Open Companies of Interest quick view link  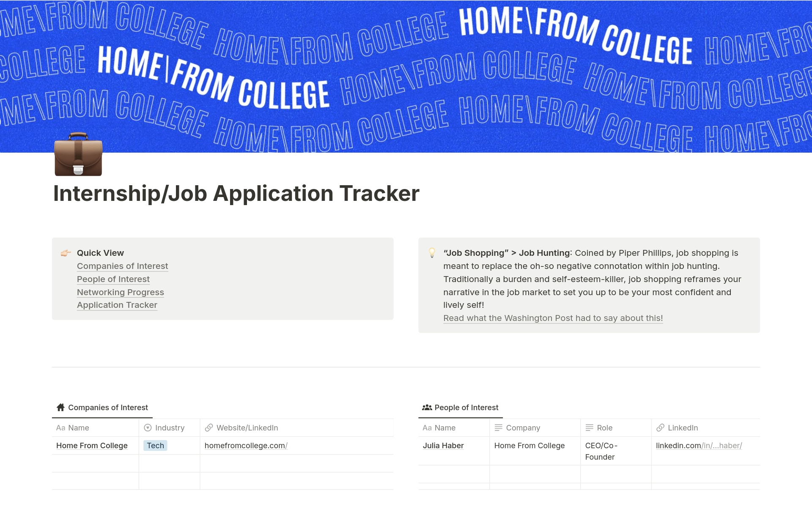[x=123, y=265]
